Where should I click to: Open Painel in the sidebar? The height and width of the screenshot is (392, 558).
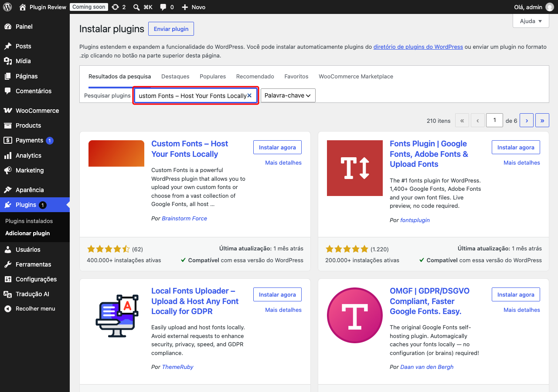pyautogui.click(x=35, y=27)
